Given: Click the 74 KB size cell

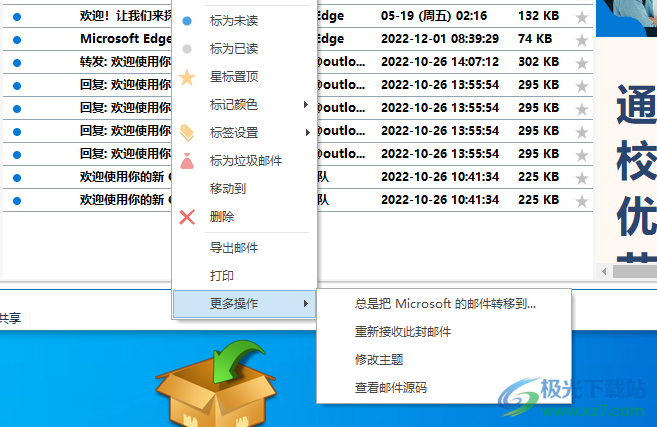Looking at the screenshot, I should 535,39.
